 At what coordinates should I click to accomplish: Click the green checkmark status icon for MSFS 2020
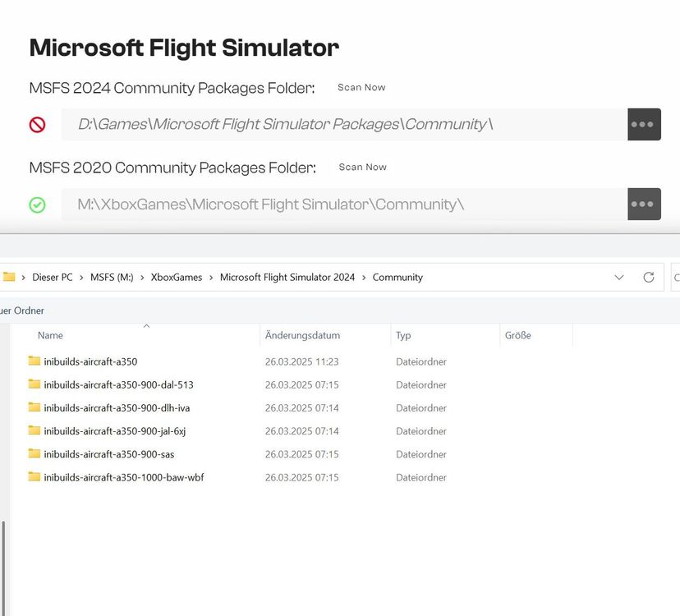coord(37,205)
